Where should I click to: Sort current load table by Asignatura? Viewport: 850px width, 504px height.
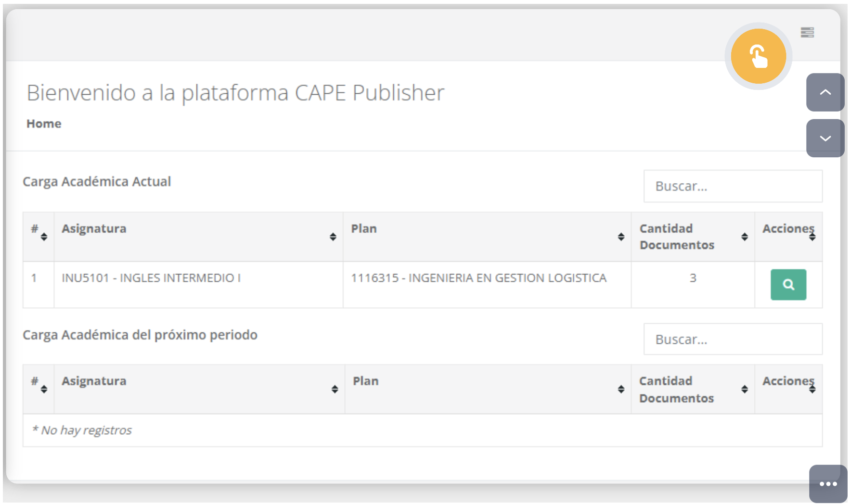coord(198,237)
